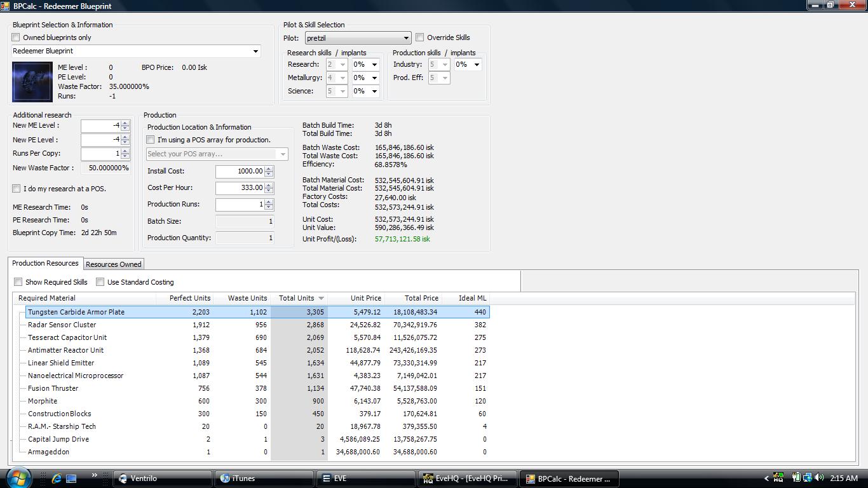Screen dimensions: 868x488
Task: Click the Redeemer blueprint thumbnail image
Action: pos(32,82)
